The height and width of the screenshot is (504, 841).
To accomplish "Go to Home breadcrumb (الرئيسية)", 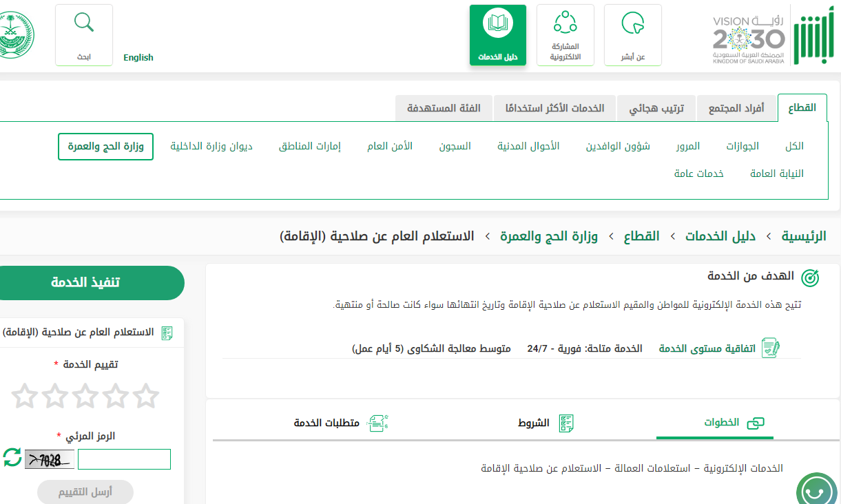I will (803, 236).
